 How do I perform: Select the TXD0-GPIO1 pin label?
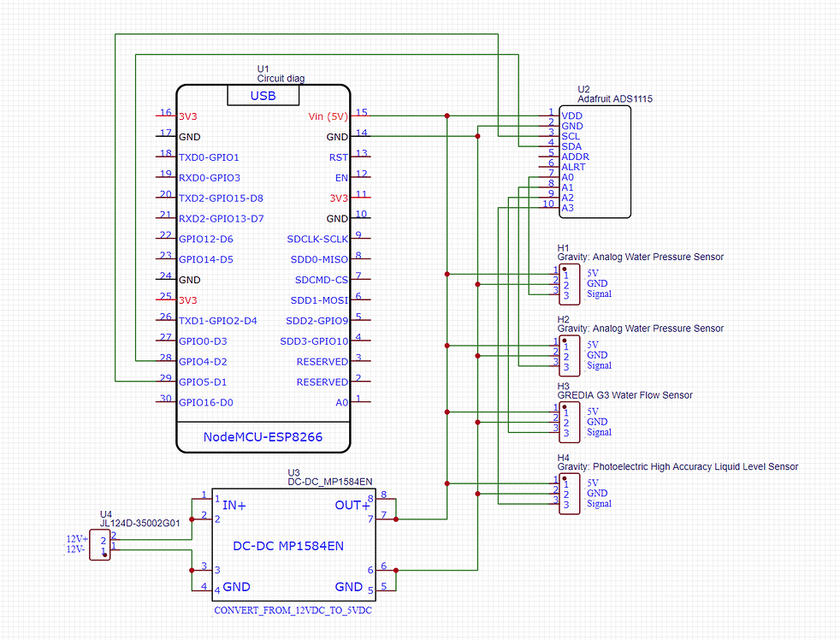210,157
